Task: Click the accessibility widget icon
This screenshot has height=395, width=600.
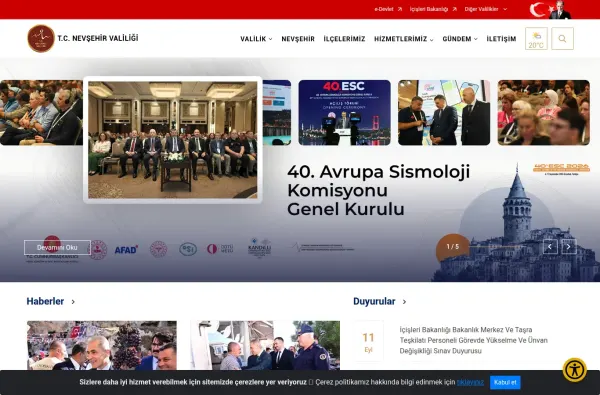Action: tap(574, 370)
